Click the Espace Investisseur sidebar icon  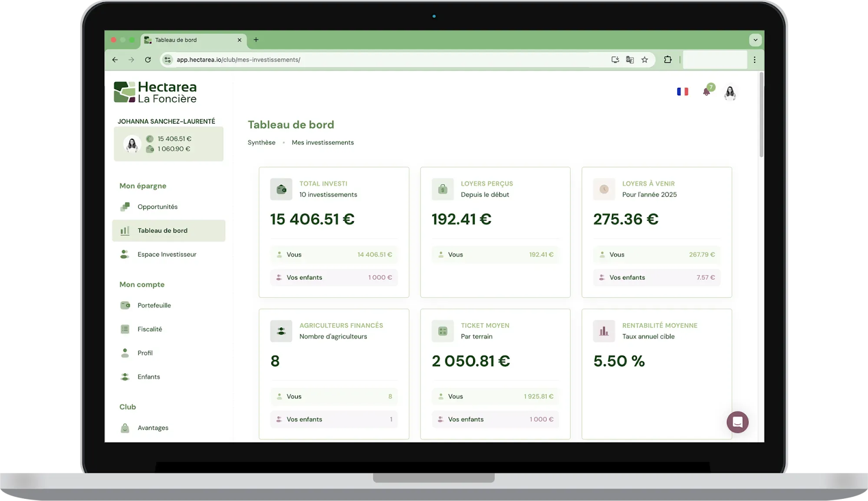125,254
